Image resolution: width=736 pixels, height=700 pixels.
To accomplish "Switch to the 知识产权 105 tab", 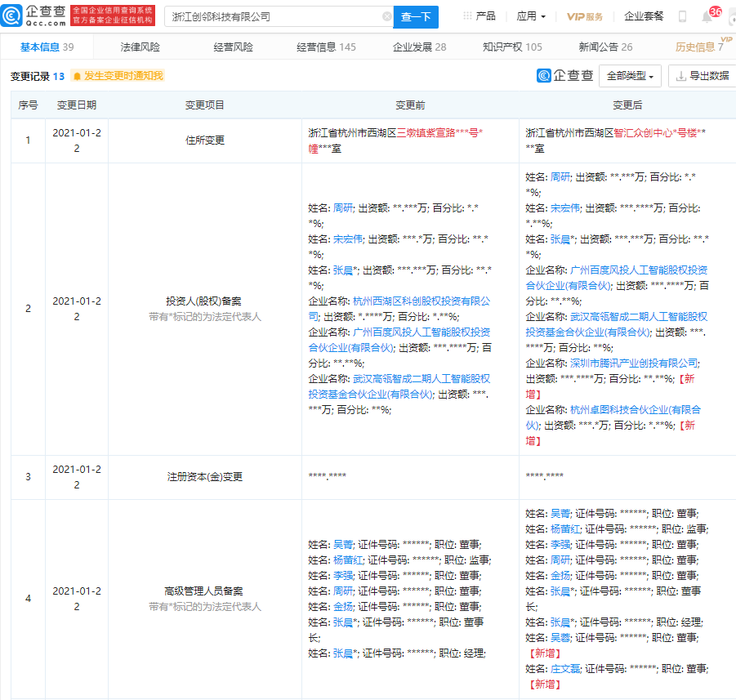I will point(512,47).
